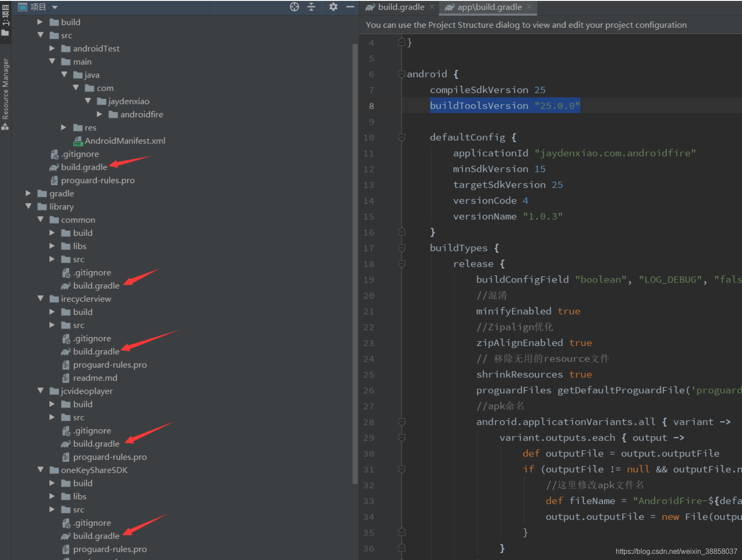The height and width of the screenshot is (560, 742).
Task: Click the collapse all icon in project toolbar
Action: (x=311, y=7)
